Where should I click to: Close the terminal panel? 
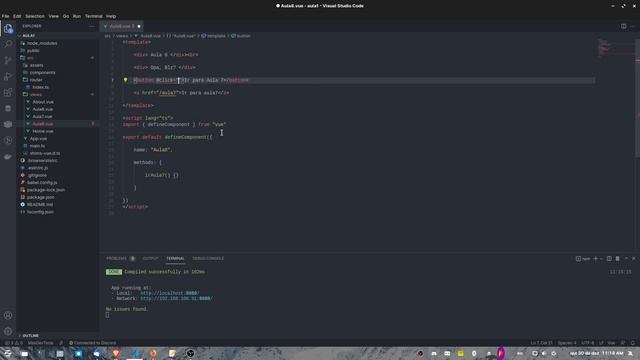(x=633, y=258)
